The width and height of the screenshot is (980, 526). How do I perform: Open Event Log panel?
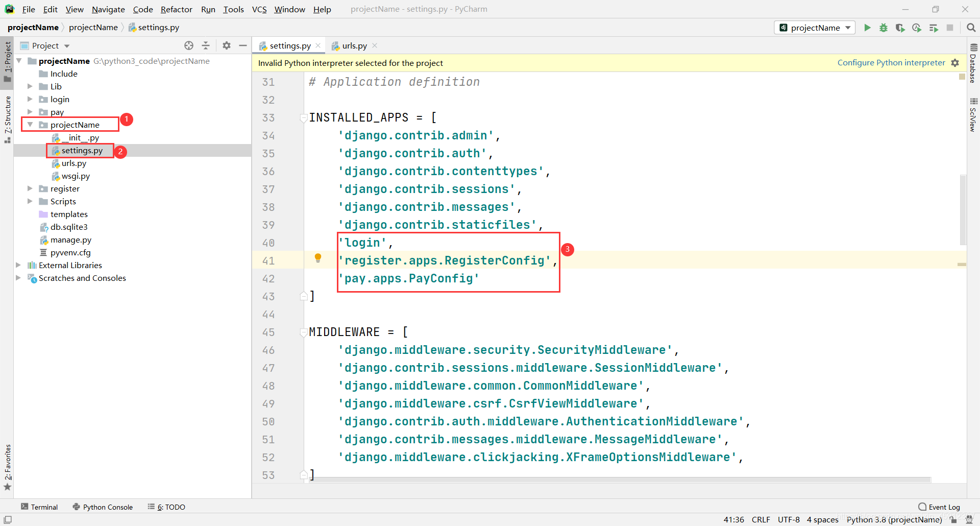click(x=939, y=507)
